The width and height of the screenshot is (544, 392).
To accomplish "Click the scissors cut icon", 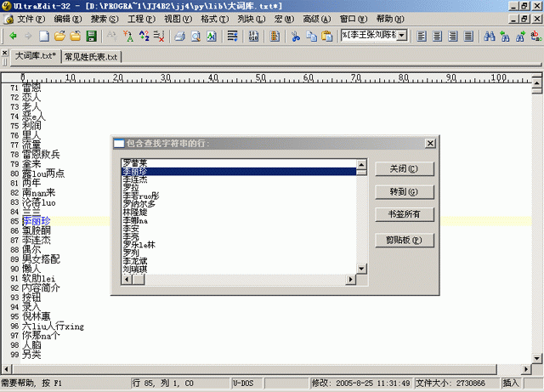I will click(x=296, y=36).
